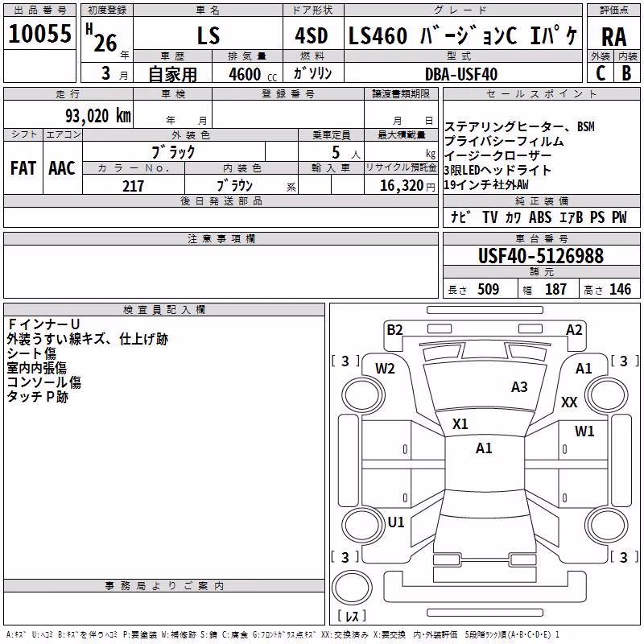Click exterior grade C
Screen dimensions: 644x644
(601, 73)
